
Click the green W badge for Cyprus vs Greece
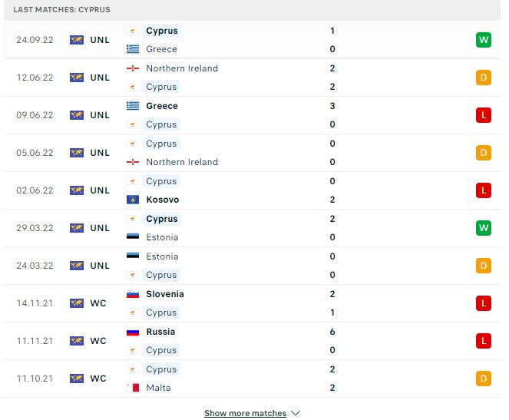tap(483, 40)
